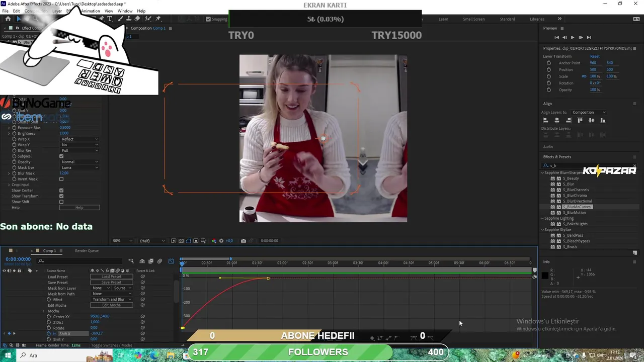Play the preview
The width and height of the screenshot is (644, 362).
click(x=572, y=37)
